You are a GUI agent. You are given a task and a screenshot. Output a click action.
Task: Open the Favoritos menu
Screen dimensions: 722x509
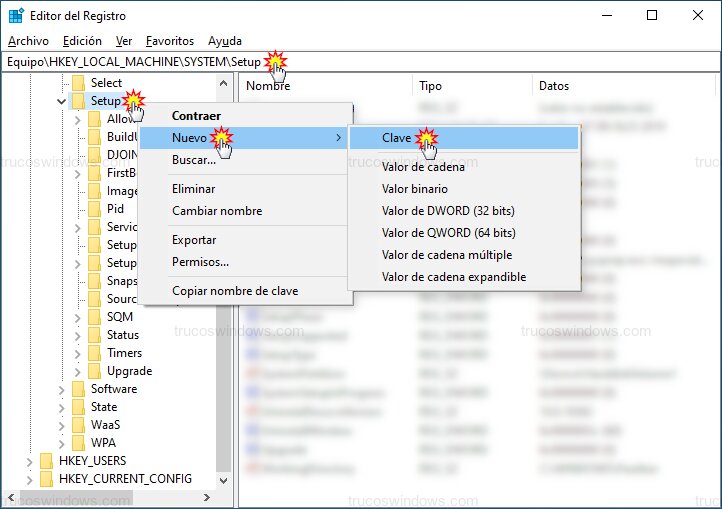click(x=169, y=41)
